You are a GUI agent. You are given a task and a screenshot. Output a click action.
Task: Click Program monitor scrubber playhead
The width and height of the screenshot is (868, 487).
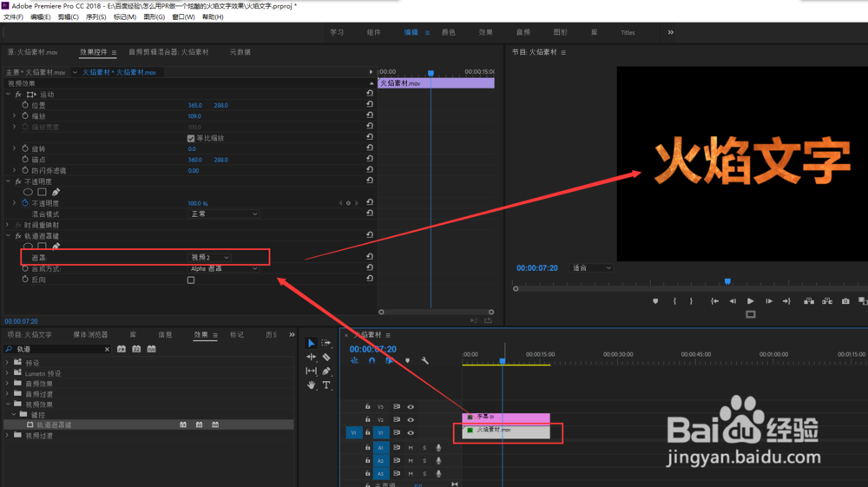727,281
